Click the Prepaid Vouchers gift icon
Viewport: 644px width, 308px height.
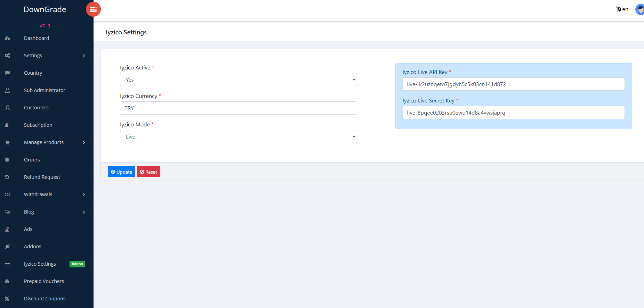[7, 281]
